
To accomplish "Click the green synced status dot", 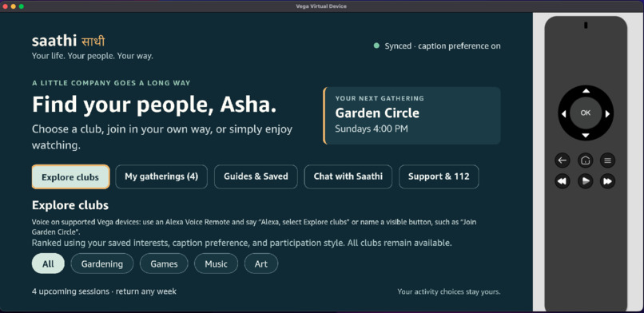I will (376, 46).
